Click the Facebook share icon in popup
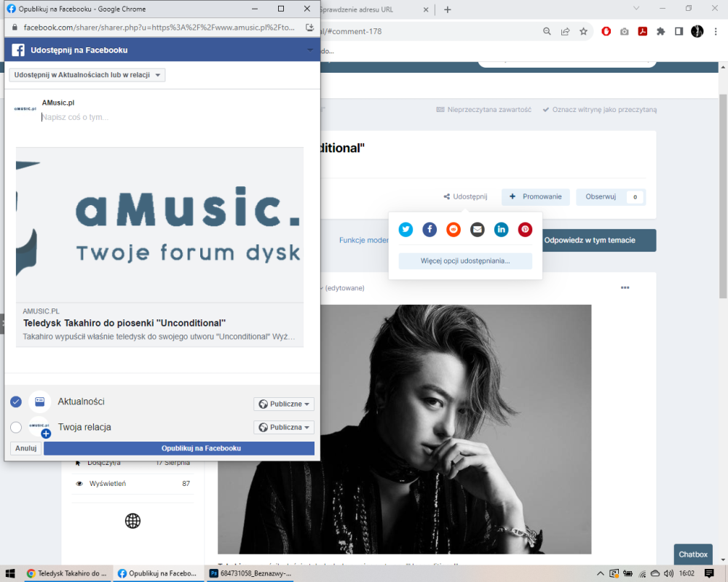 pos(430,230)
